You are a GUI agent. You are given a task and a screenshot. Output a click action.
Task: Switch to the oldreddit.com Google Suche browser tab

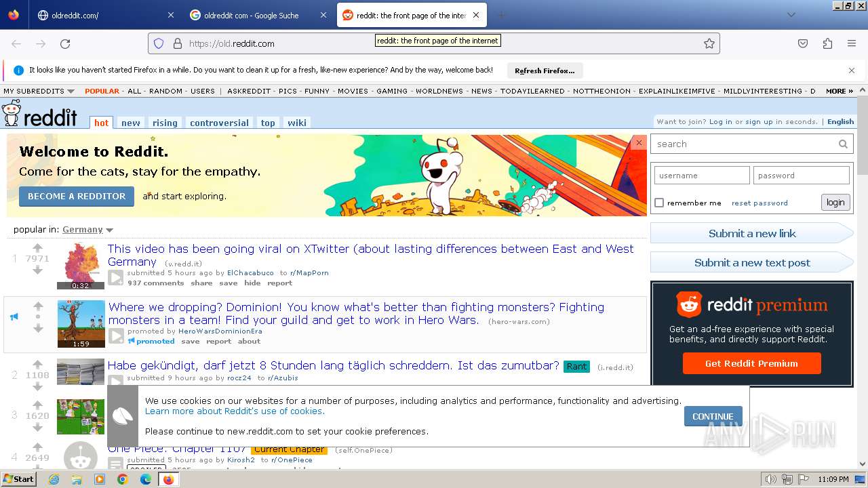coord(259,15)
